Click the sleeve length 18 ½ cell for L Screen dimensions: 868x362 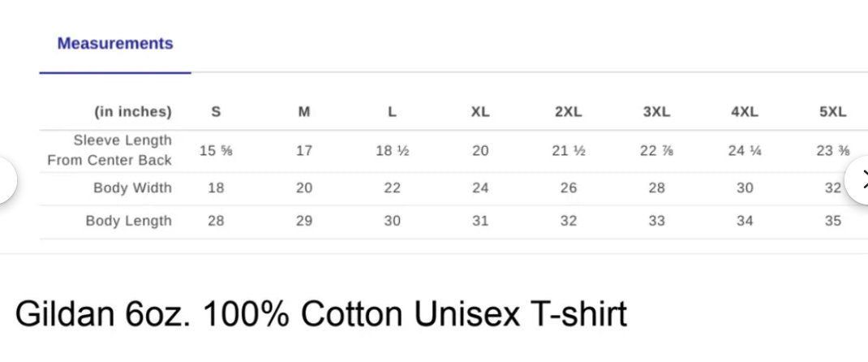[x=392, y=151]
